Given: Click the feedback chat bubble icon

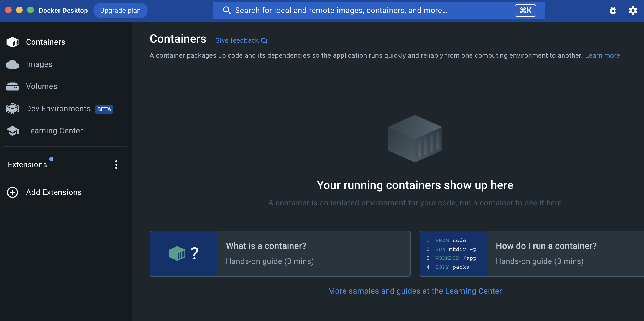Looking at the screenshot, I should point(264,41).
